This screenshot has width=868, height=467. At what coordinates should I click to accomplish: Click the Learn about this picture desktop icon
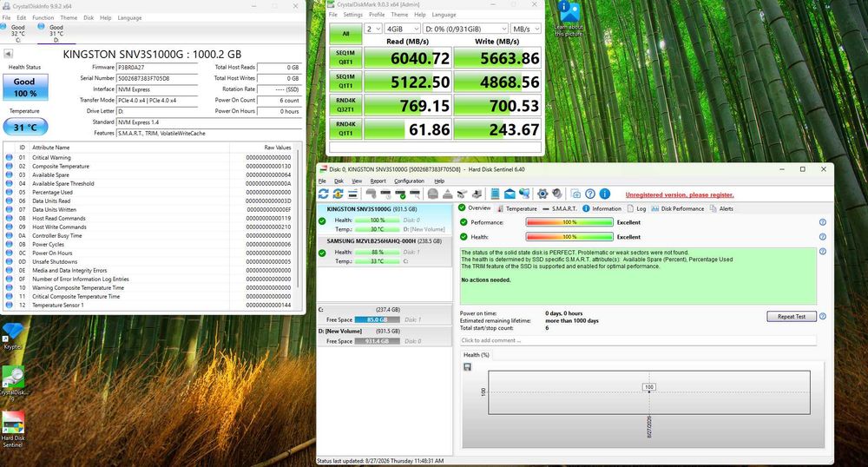tap(569, 20)
